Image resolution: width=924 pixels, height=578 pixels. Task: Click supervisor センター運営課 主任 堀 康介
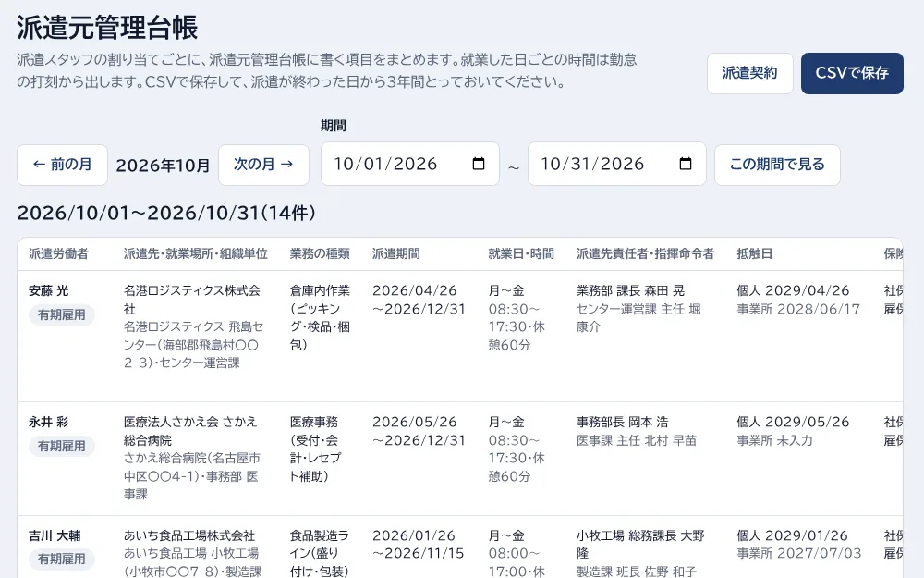[x=638, y=318]
